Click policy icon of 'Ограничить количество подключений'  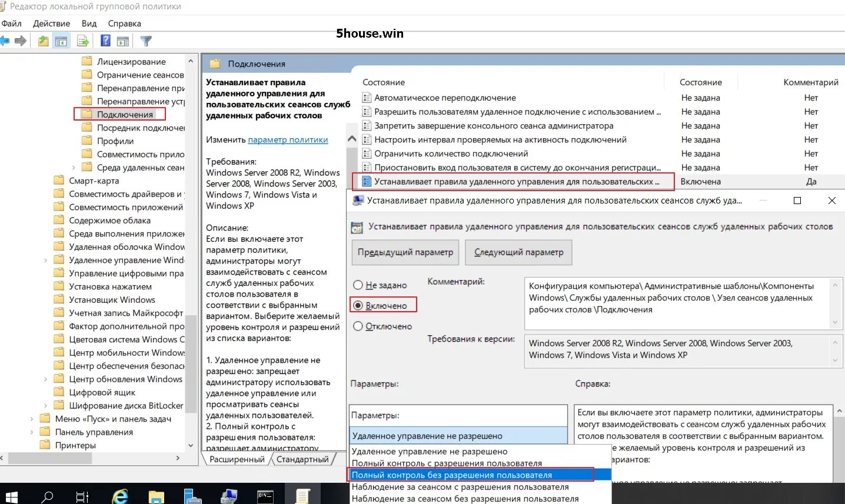coord(367,153)
